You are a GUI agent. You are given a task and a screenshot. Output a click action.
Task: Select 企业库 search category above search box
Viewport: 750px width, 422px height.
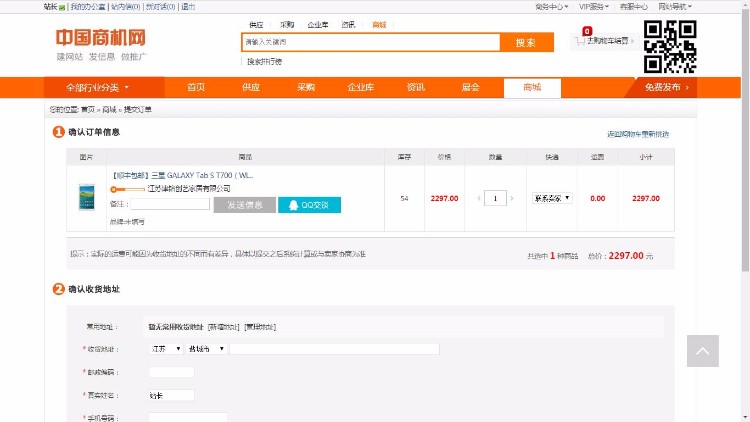click(318, 25)
